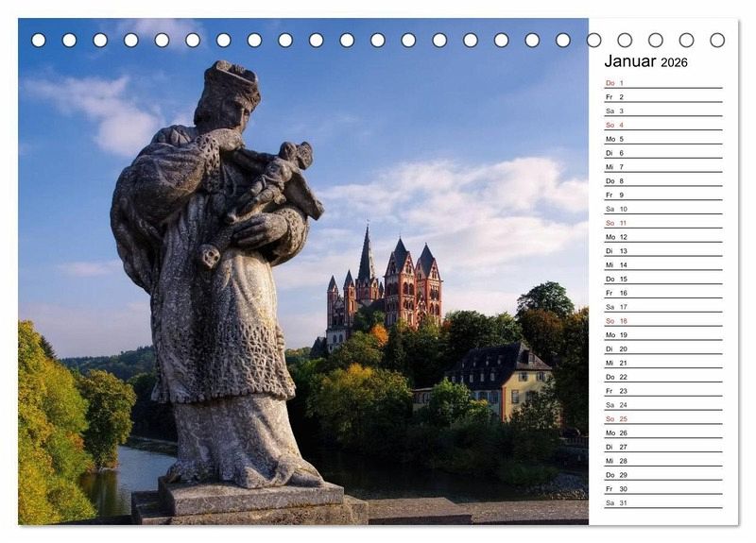The image size is (756, 543).
Task: Pick the red So 18 Sunday row
Action: [x=662, y=321]
